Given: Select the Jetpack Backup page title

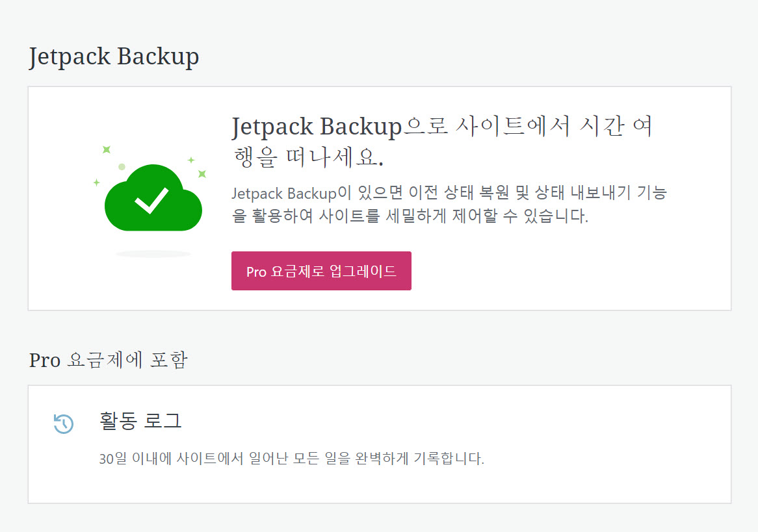Looking at the screenshot, I should pos(113,57).
